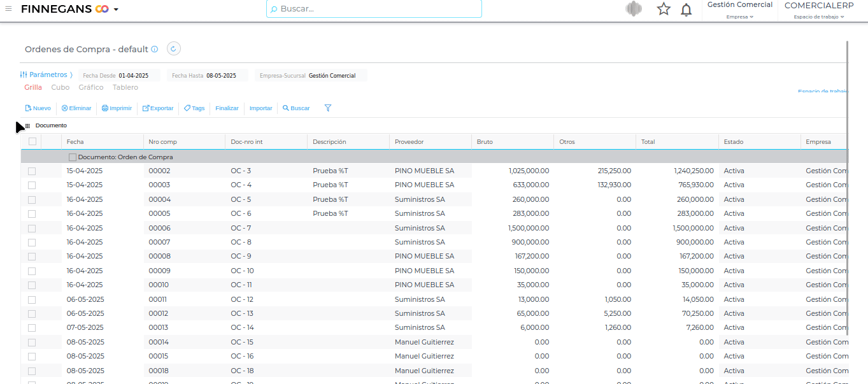Switch to the Gráfico tab
The width and height of the screenshot is (868, 384).
(x=91, y=87)
